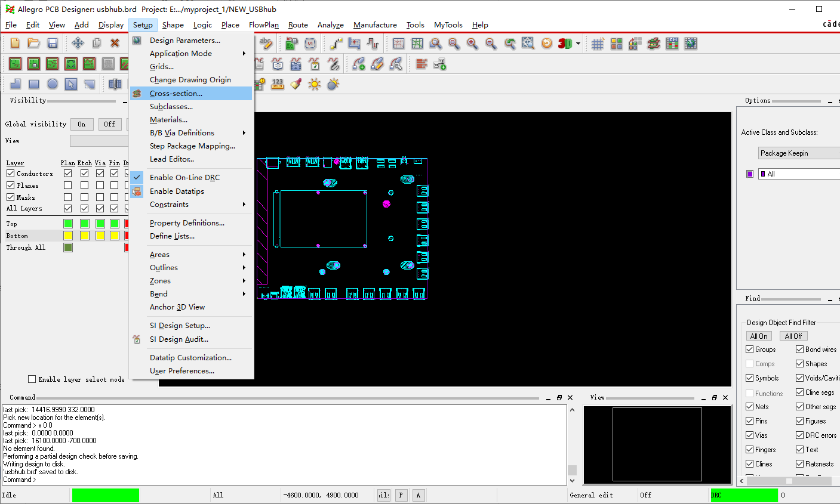This screenshot has width=840, height=504.
Task: Click the cross-section layers toolbar icon
Action: [654, 44]
